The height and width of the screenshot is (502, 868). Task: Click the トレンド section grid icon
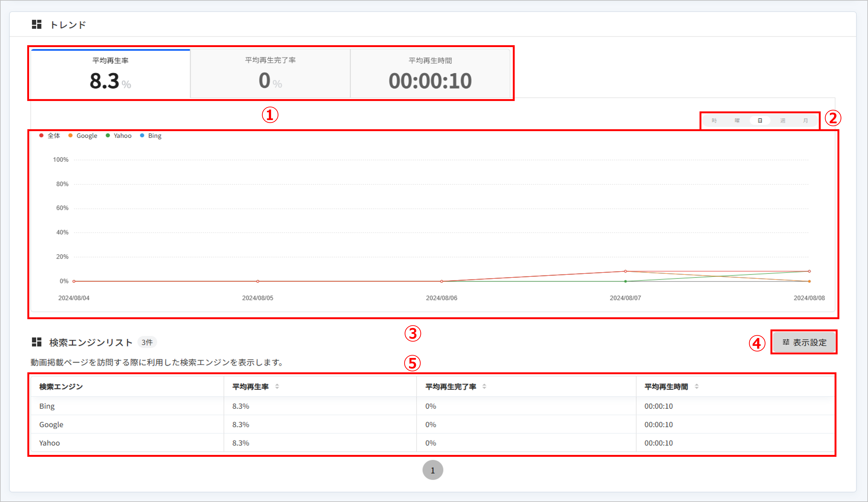36,24
